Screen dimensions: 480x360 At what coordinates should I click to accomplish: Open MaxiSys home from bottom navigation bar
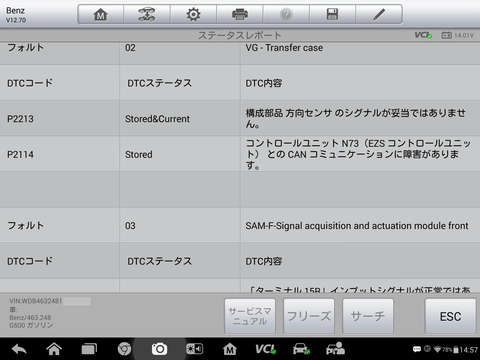tap(230, 349)
